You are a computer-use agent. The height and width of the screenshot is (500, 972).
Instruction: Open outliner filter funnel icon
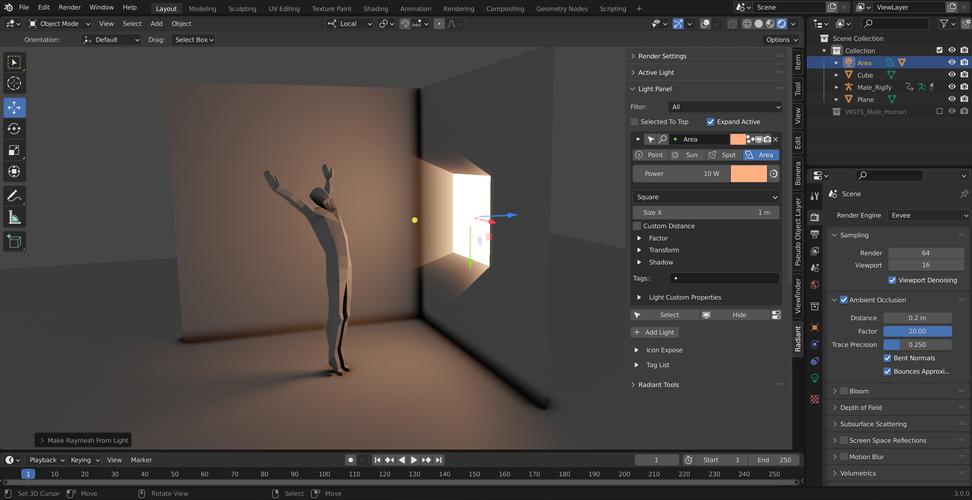tap(944, 24)
